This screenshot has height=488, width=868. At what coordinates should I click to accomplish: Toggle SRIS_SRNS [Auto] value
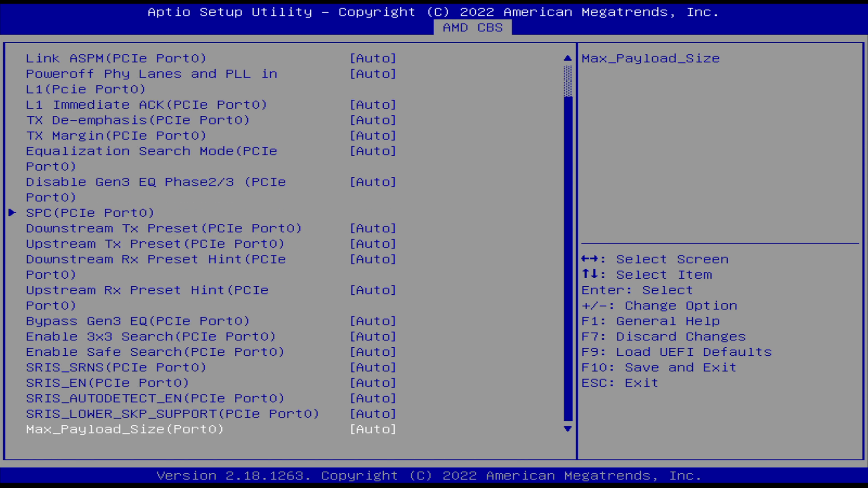(x=373, y=367)
